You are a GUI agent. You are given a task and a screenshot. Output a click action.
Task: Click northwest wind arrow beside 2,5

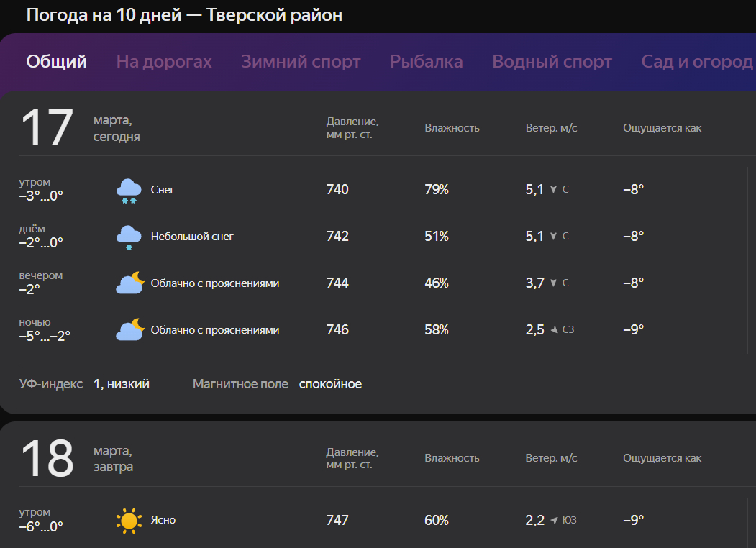(x=554, y=330)
